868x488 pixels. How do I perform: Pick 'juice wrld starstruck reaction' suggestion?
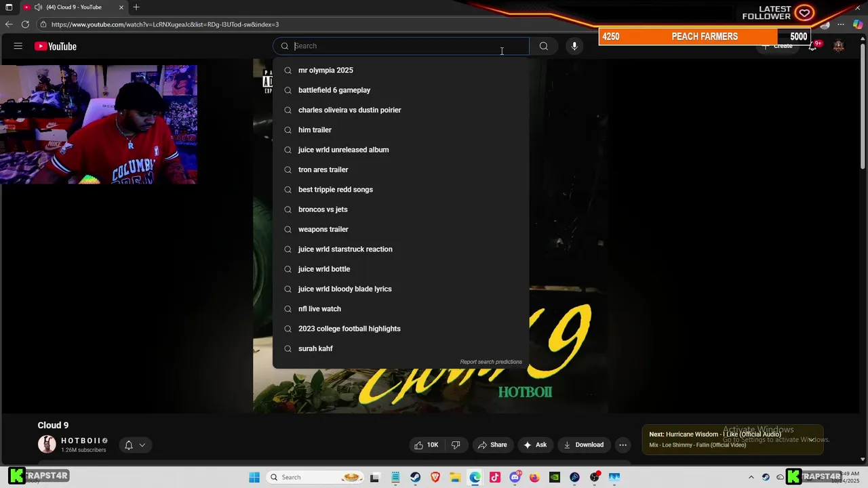[x=401, y=249]
